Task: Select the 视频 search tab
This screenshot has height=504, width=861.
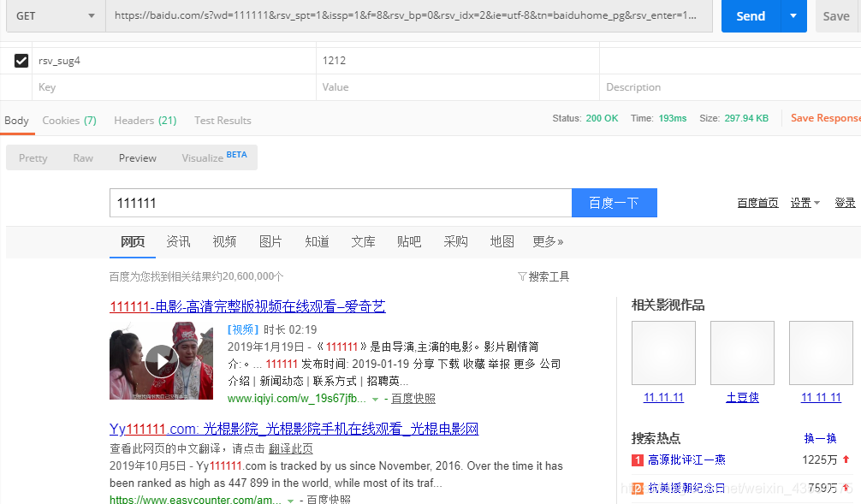Action: click(x=224, y=241)
